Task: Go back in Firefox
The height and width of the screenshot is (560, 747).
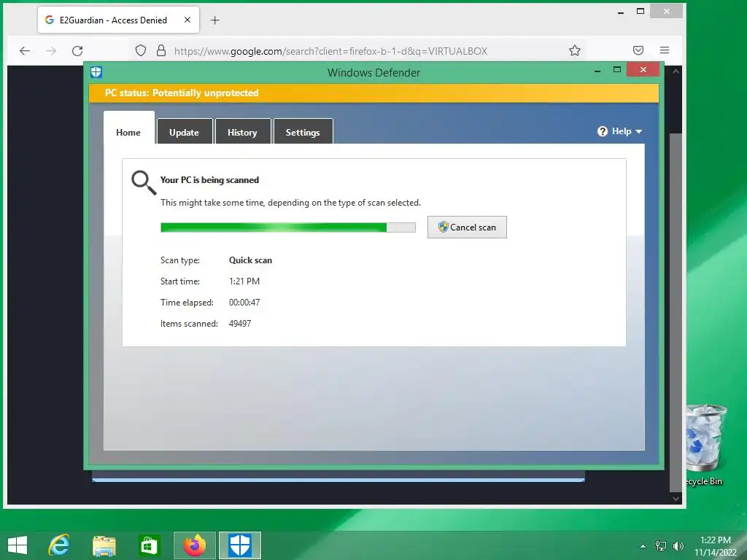Action: (x=25, y=50)
